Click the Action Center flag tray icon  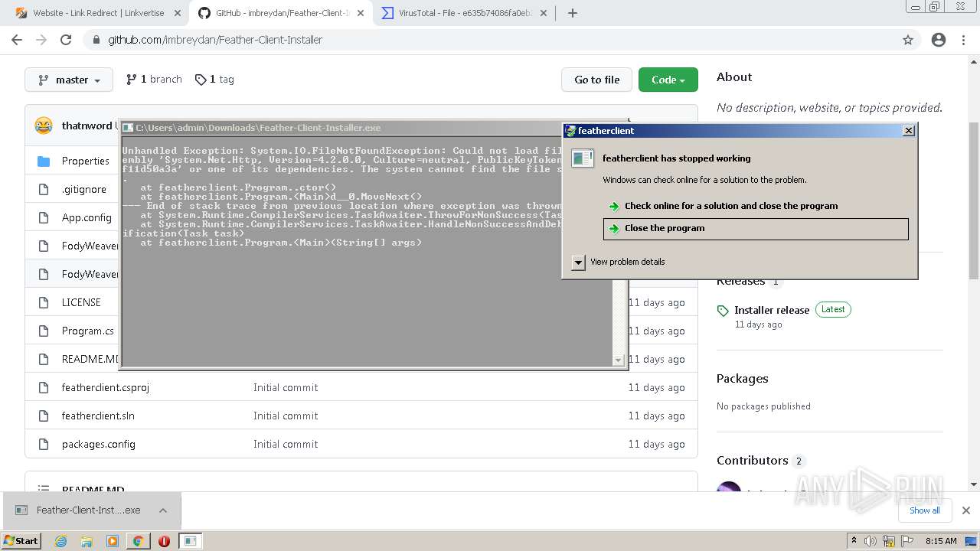[906, 541]
